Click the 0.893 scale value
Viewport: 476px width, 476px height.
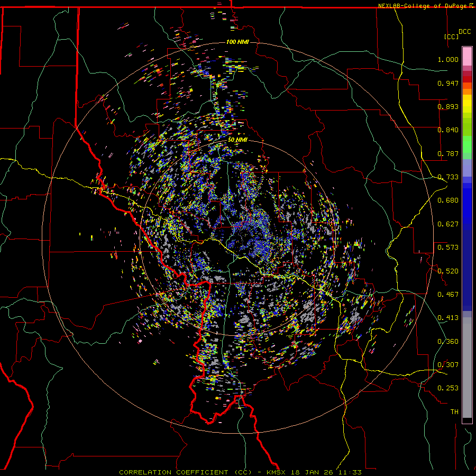click(448, 106)
